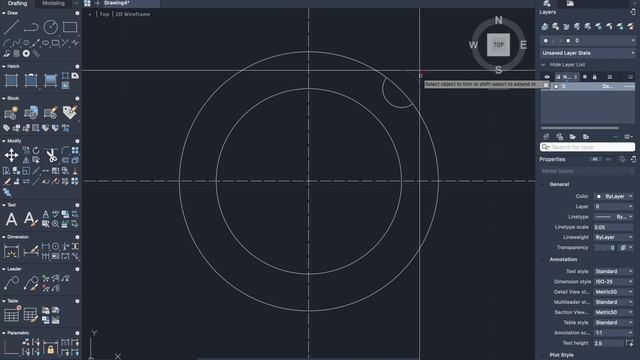Collapse the Text section
This screenshot has height=360, width=640.
pyautogui.click(x=4, y=205)
